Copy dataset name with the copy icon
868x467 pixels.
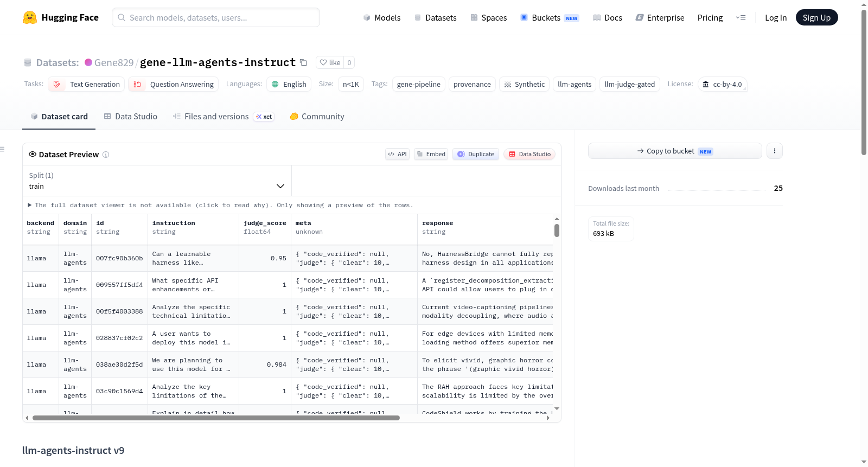tap(304, 62)
